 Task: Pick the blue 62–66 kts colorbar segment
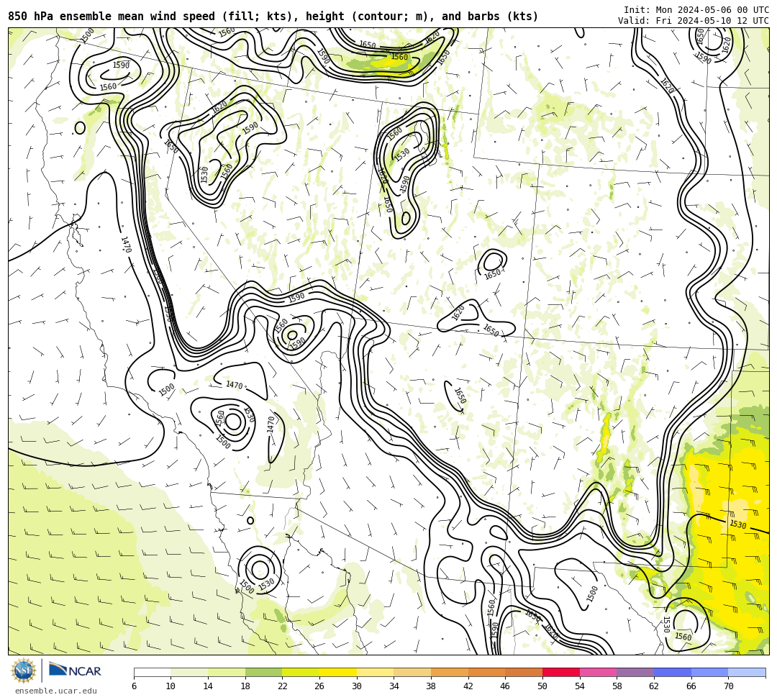(673, 672)
